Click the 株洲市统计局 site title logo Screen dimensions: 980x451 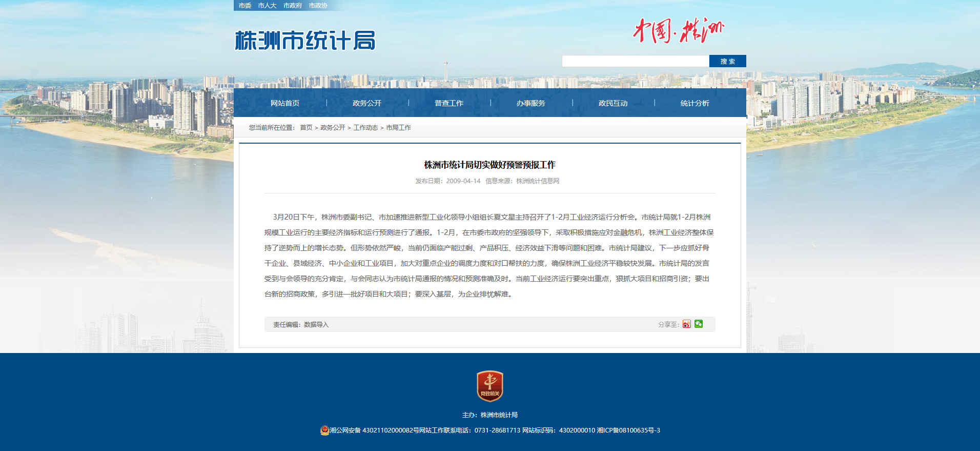tap(305, 41)
